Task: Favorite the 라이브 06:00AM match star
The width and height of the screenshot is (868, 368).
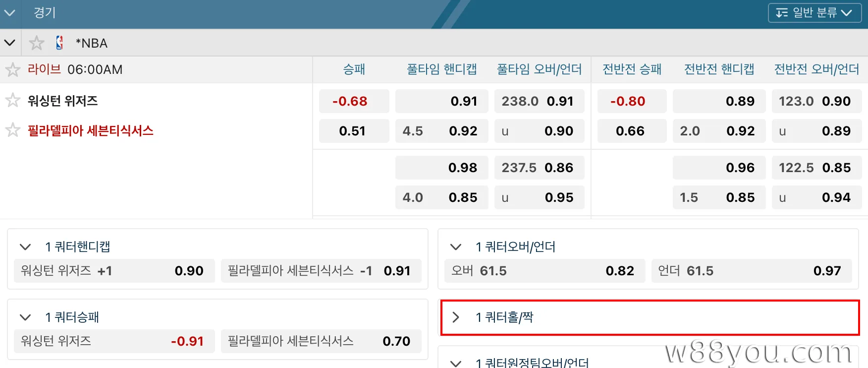Action: point(12,69)
